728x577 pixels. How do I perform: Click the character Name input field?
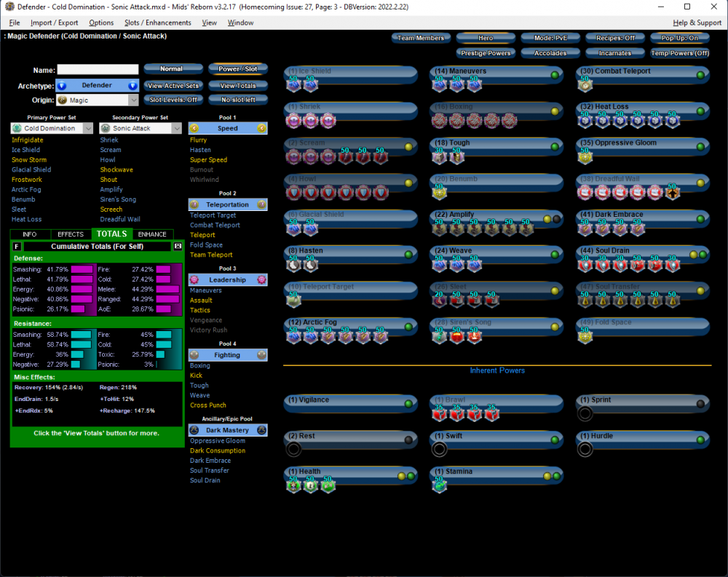[x=98, y=70]
